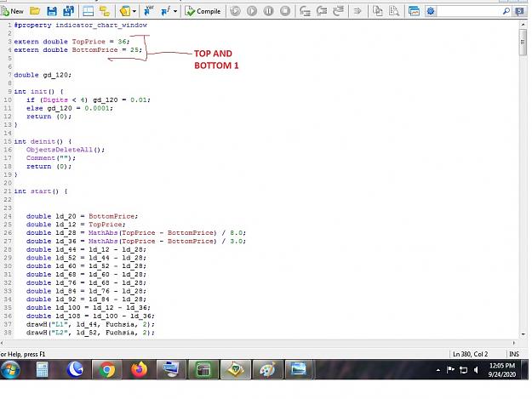Toggle the Navigator panel icon

tap(89, 11)
